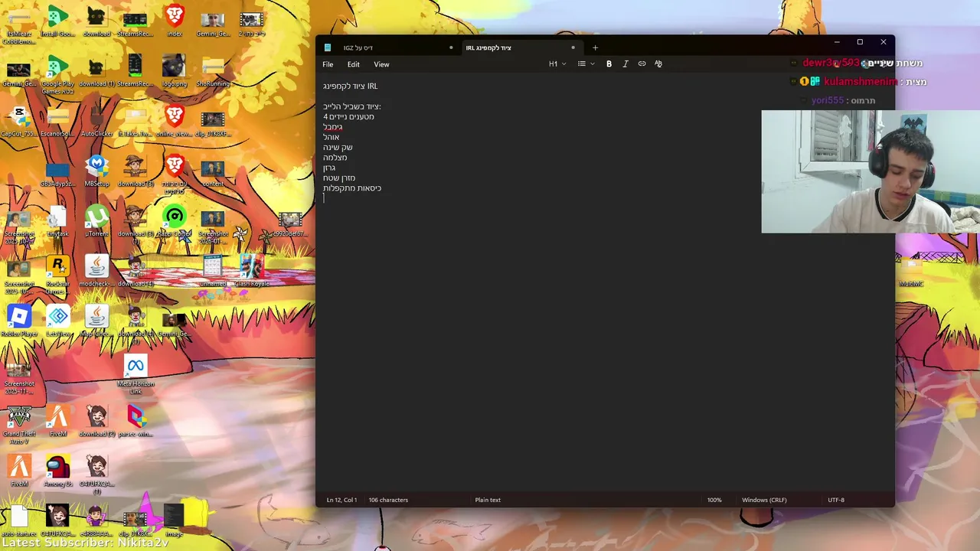Image resolution: width=980 pixels, height=551 pixels.
Task: Close the דיס על IGZ tab via its dot
Action: pyautogui.click(x=450, y=47)
